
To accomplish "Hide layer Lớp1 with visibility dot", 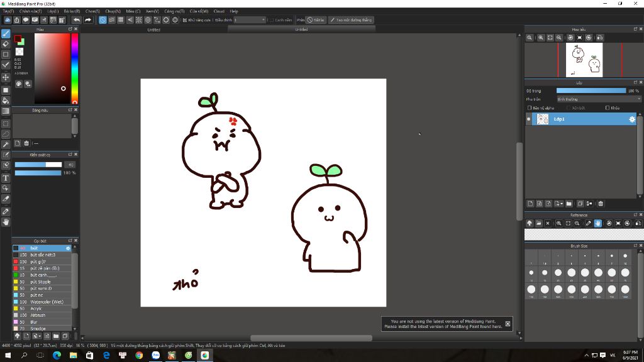I will 528,119.
